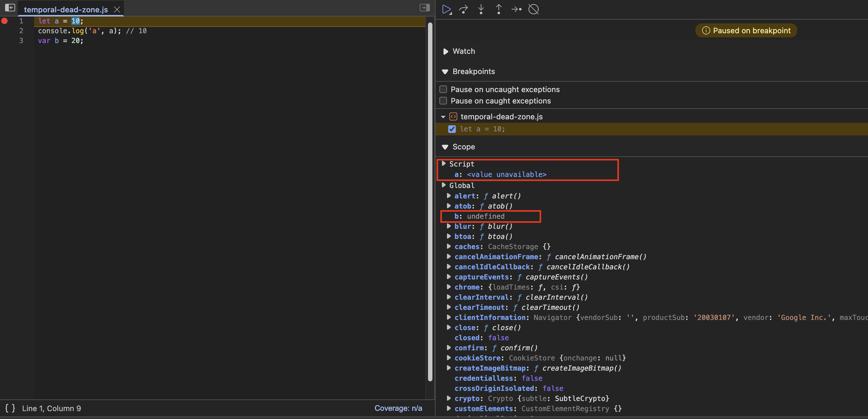Select the 'closed: false' property

pos(481,338)
